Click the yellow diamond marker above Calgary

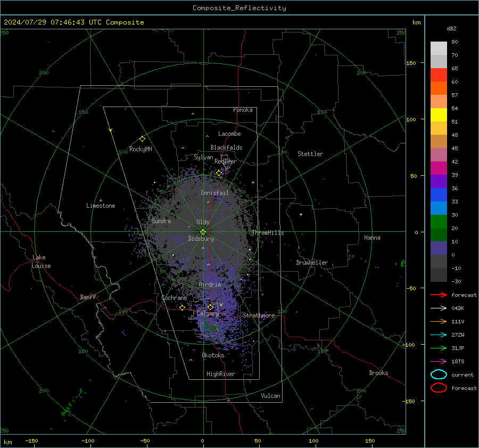(x=210, y=307)
